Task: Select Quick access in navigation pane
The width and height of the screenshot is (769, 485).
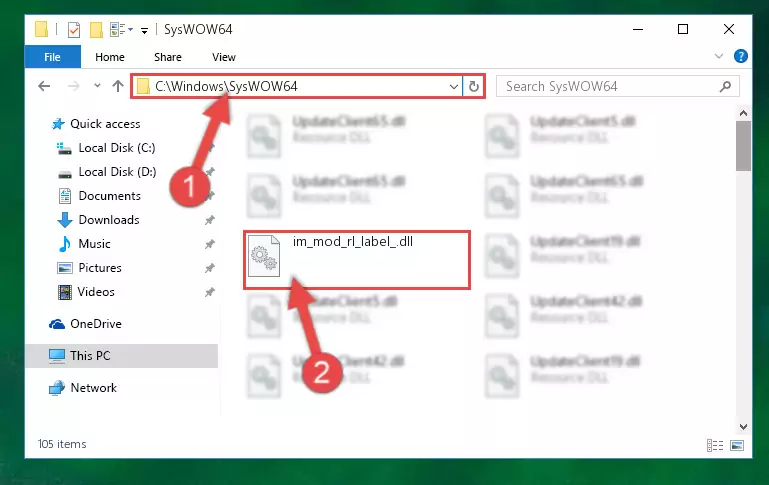Action: pos(105,124)
